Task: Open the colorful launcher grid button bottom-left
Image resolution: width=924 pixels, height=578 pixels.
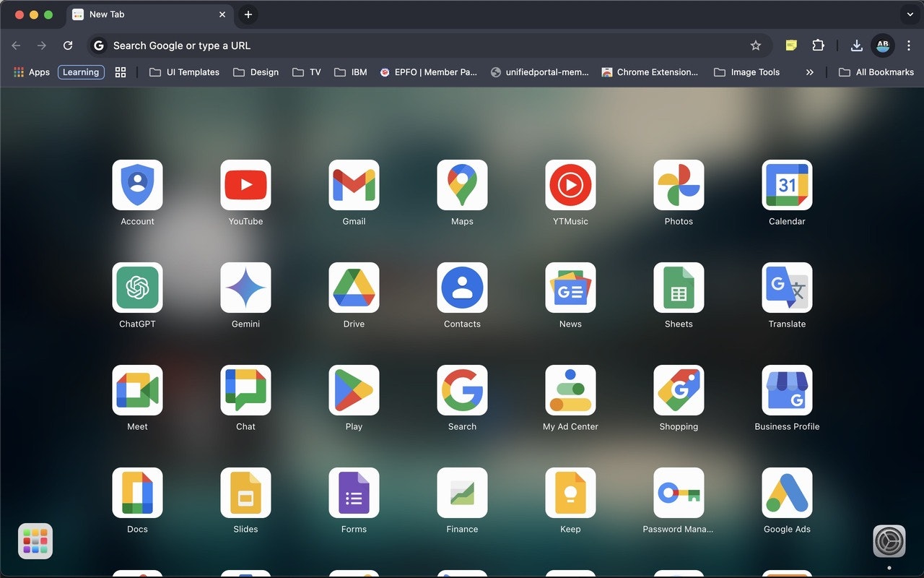Action: (35, 541)
